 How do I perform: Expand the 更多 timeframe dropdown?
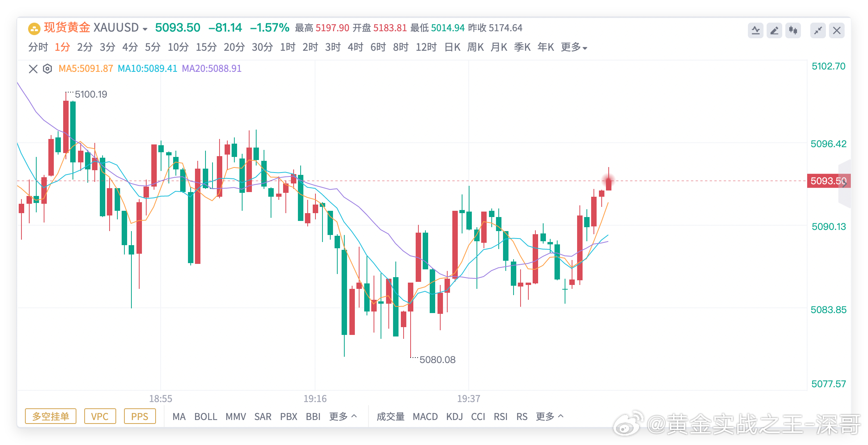[574, 47]
